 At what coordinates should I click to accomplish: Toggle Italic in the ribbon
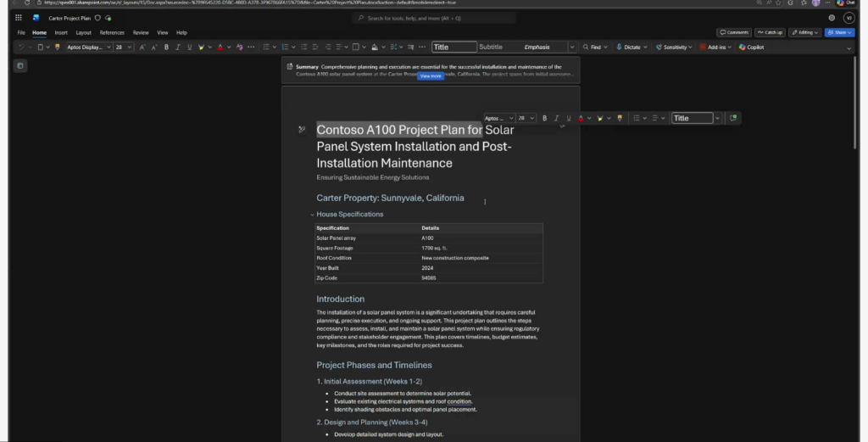[177, 48]
